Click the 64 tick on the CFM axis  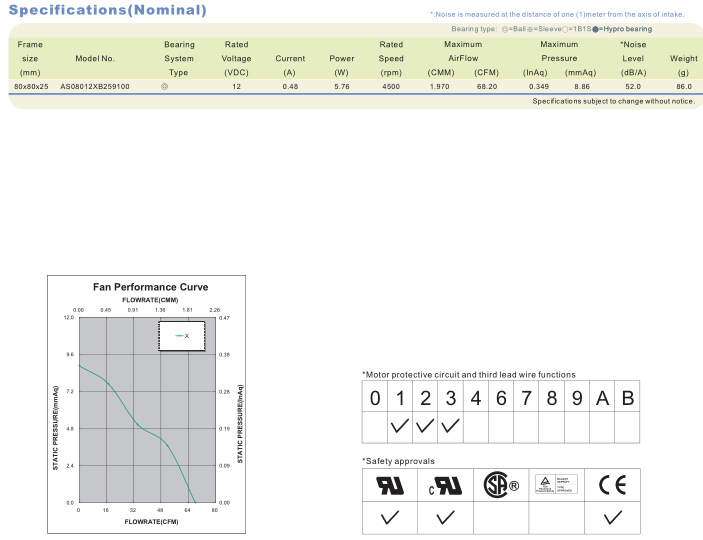(x=187, y=510)
